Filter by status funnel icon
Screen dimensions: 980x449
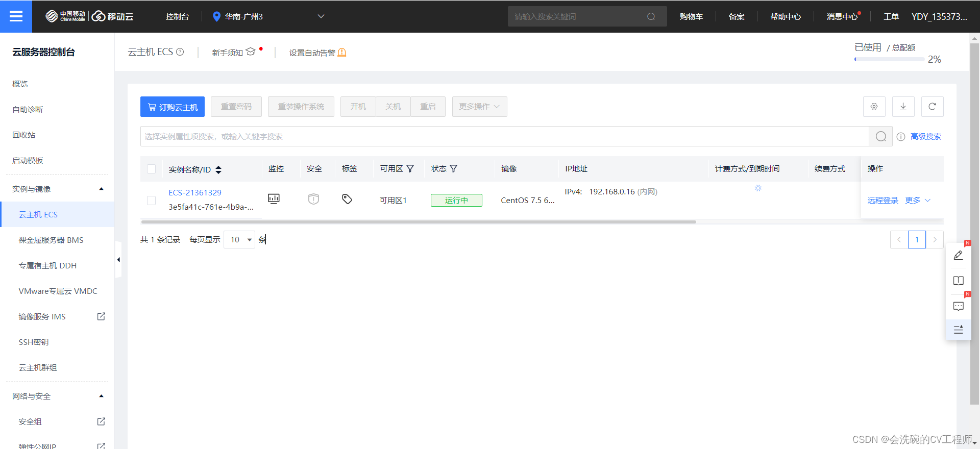453,169
